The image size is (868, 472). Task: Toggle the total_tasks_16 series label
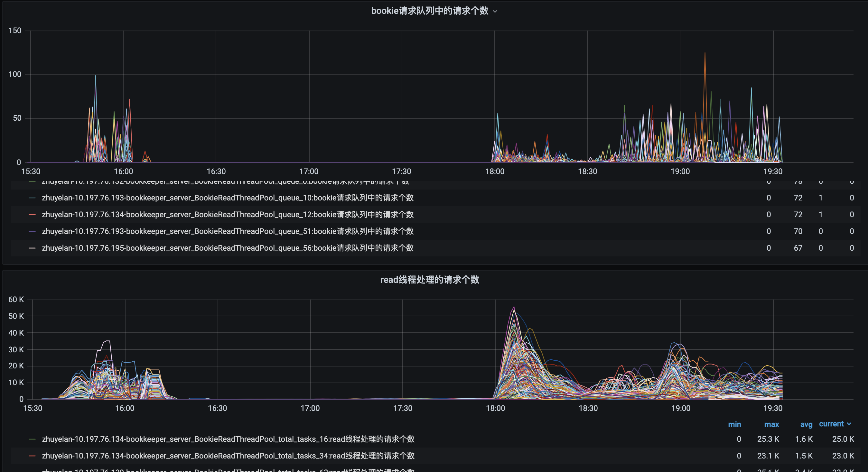(228, 439)
